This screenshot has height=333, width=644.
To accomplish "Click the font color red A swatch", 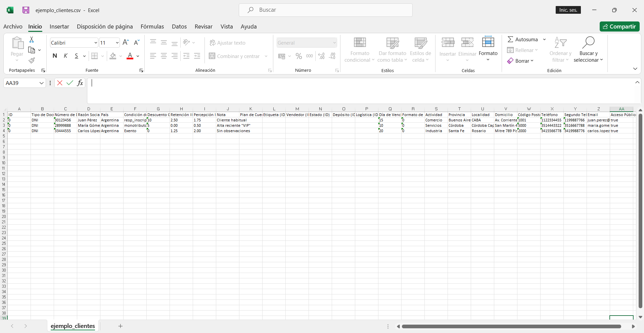I will pyautogui.click(x=130, y=56).
